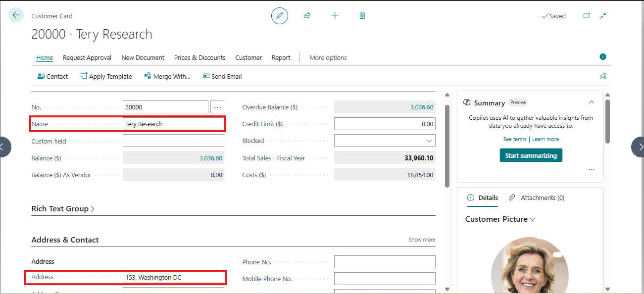Screen dimensions: 644x294
Task: Click the pencil edit icon
Action: tap(280, 16)
